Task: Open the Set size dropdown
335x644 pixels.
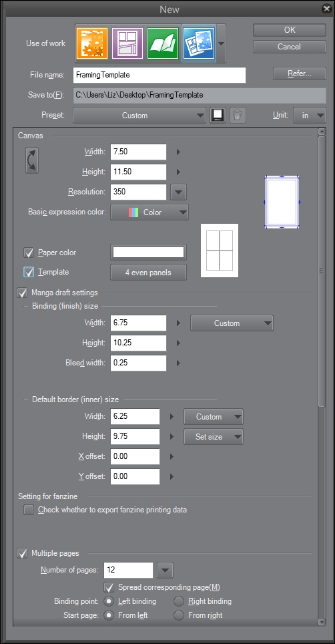Action: [x=214, y=437]
